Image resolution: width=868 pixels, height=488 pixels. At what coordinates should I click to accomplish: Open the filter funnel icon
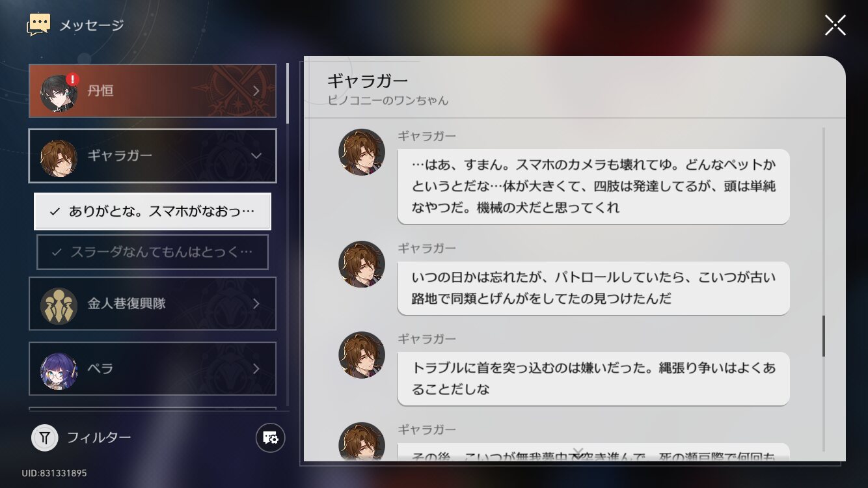(45, 438)
